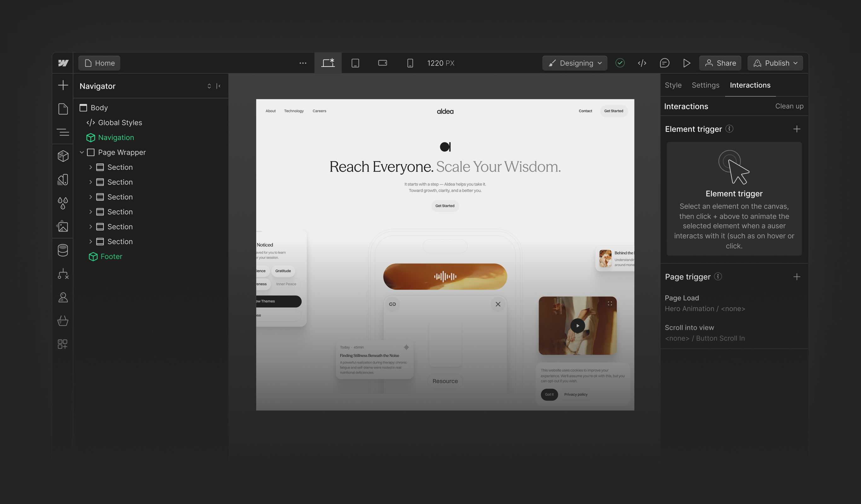Switch to mobile landscape breakpoint icon
Viewport: 861px width, 504px height.
pos(383,63)
